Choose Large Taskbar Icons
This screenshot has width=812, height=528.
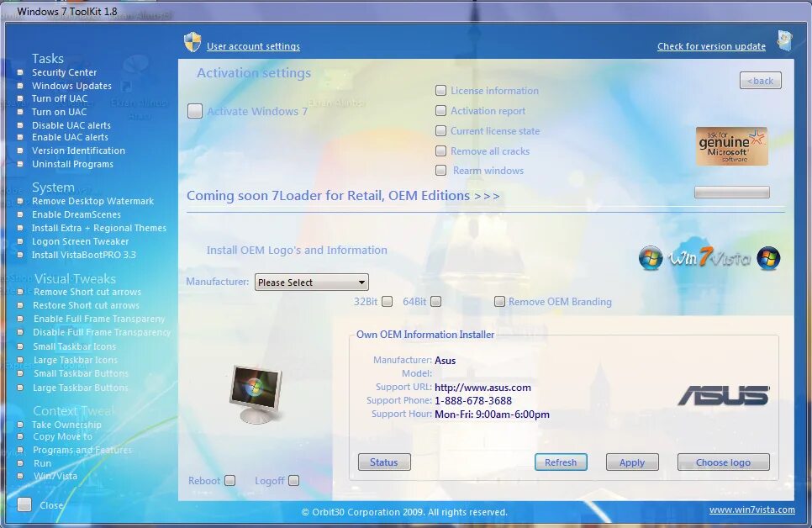(x=76, y=360)
